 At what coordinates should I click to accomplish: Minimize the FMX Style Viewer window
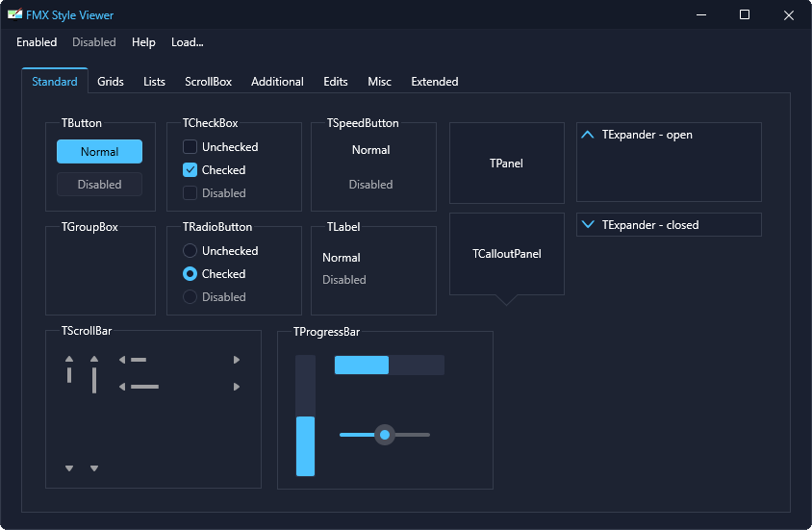tap(701, 14)
